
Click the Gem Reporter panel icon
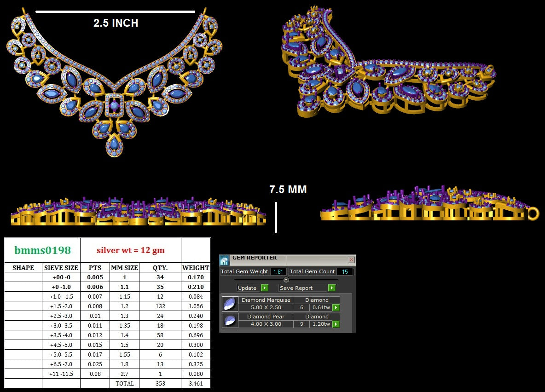pos(224,260)
